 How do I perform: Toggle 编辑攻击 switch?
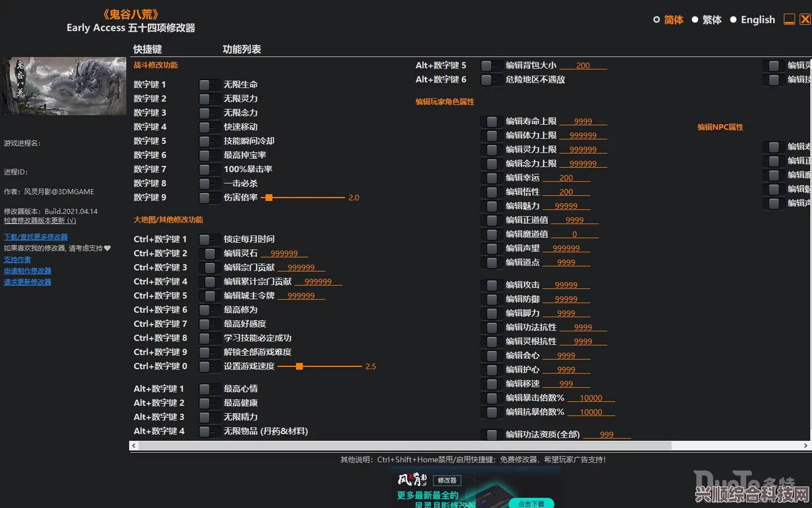[x=491, y=285]
